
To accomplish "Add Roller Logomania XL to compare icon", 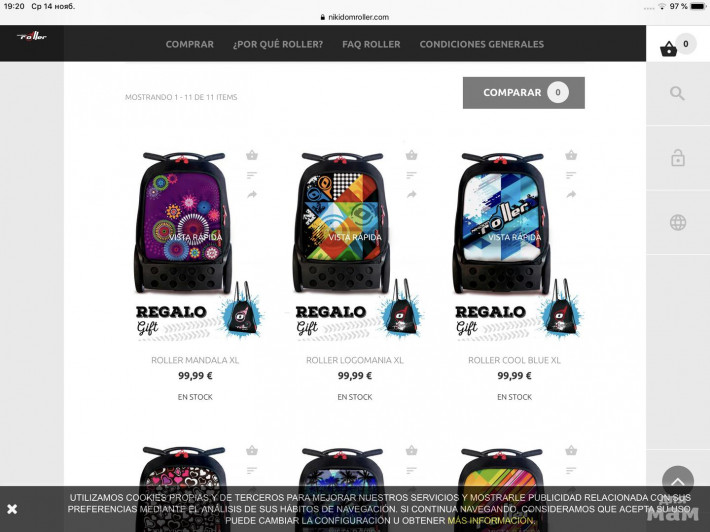I will coord(412,175).
